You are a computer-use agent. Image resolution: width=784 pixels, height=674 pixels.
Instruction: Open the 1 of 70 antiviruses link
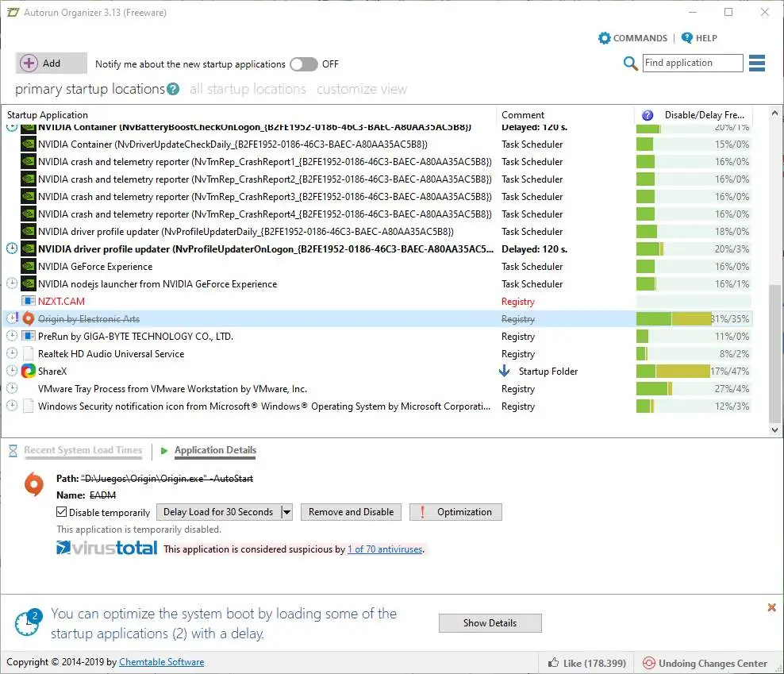pyautogui.click(x=385, y=549)
